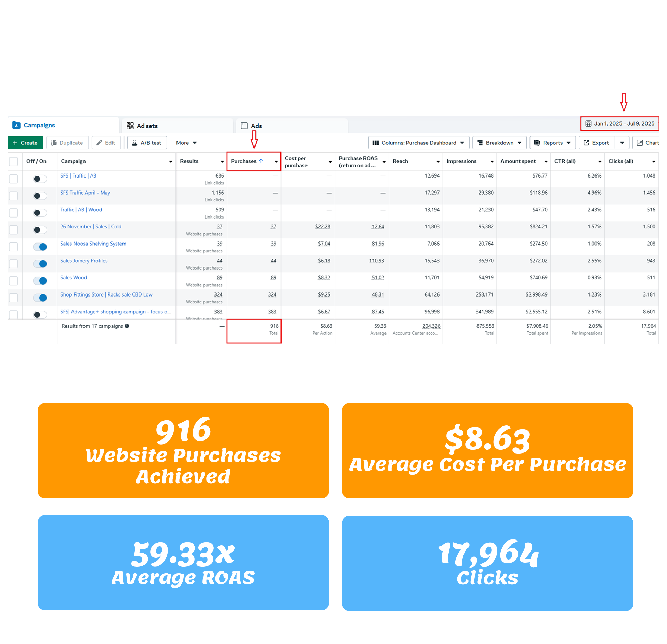The height and width of the screenshot is (644, 667).
Task: Expand Columns: Purchase Dashboard dropdown
Action: coord(418,143)
